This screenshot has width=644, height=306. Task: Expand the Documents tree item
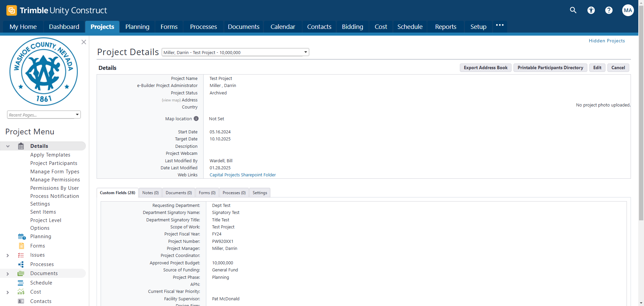pos(8,274)
